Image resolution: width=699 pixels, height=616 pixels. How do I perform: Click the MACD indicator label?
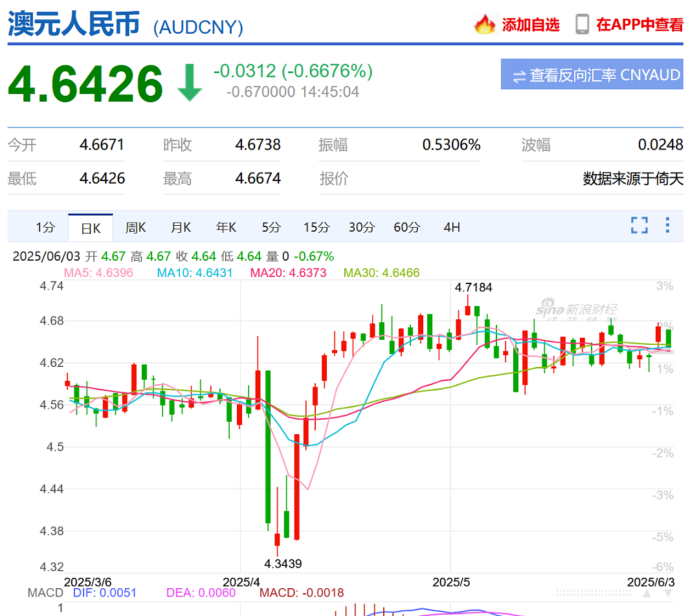click(x=45, y=593)
